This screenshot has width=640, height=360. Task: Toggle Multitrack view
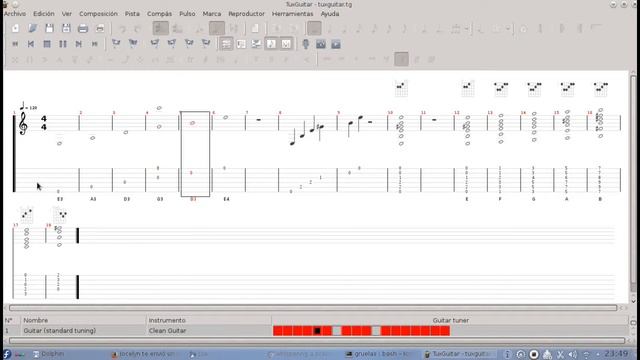[256, 44]
